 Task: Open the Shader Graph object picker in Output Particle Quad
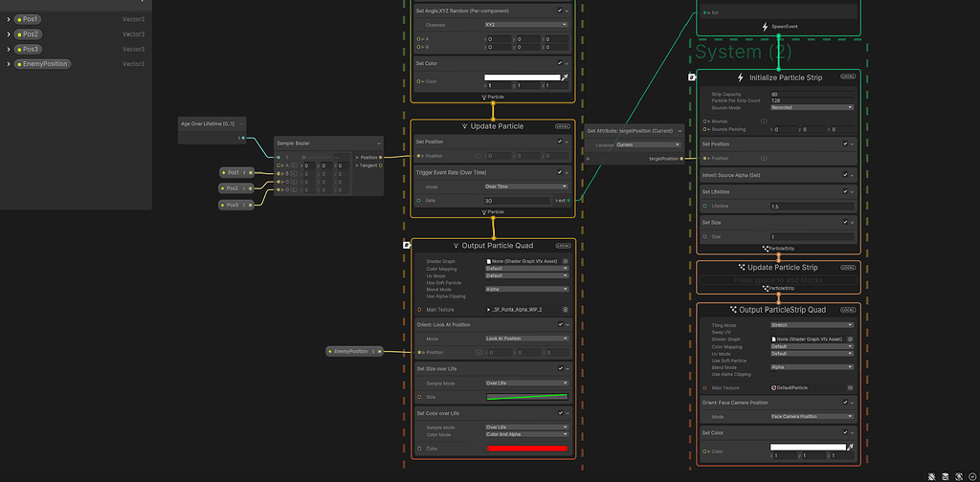(x=565, y=262)
